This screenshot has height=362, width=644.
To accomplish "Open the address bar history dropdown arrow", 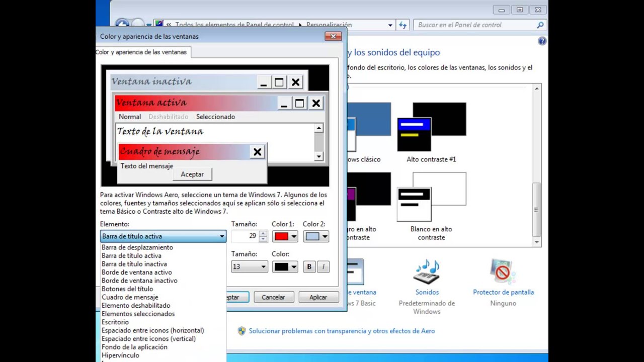I will (390, 25).
